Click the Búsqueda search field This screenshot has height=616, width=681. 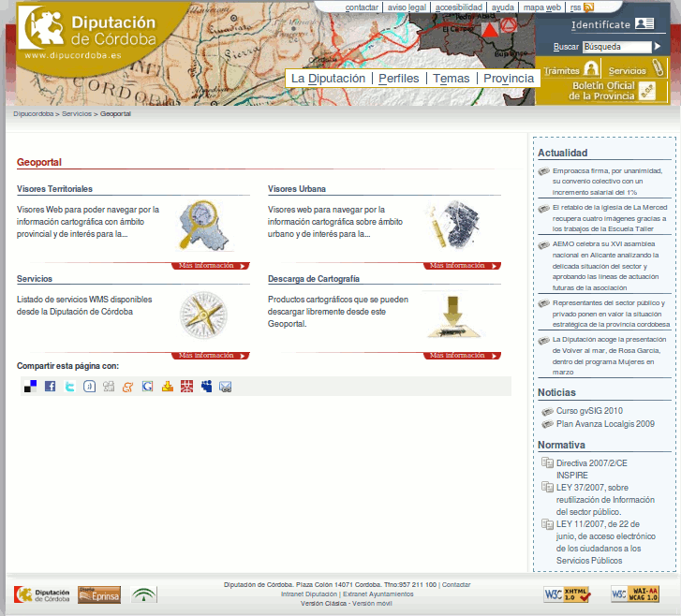616,47
